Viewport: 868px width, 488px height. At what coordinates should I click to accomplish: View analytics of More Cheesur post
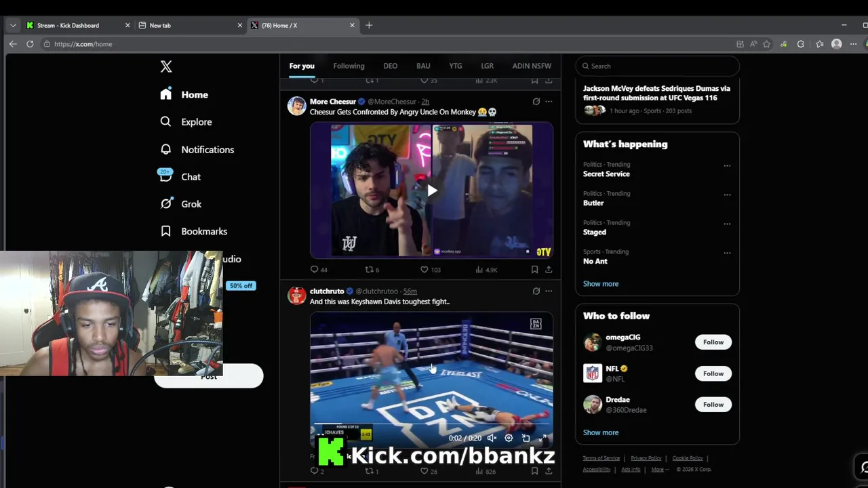pyautogui.click(x=486, y=270)
